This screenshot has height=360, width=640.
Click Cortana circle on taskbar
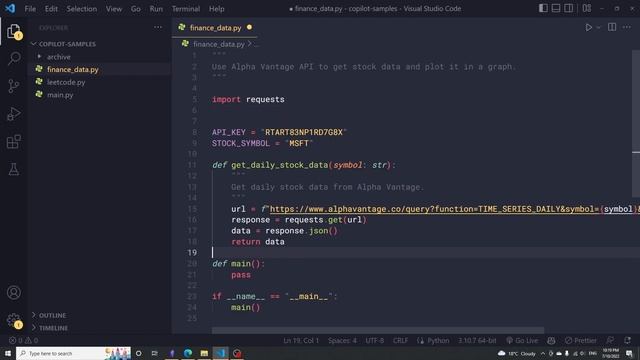(138, 353)
